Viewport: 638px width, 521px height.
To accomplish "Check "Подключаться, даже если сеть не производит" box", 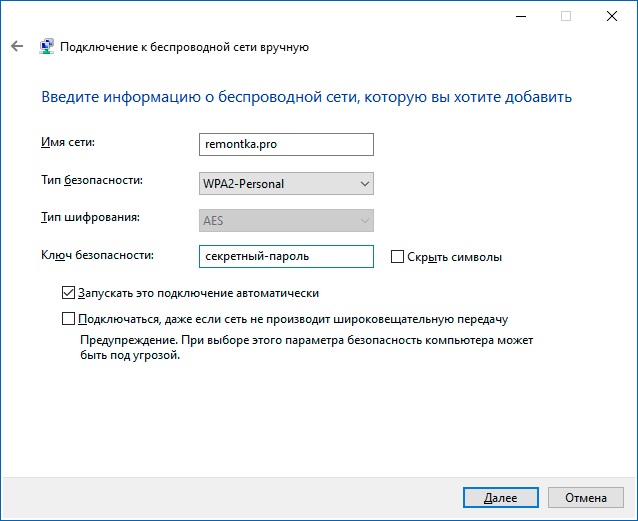I will [x=68, y=319].
